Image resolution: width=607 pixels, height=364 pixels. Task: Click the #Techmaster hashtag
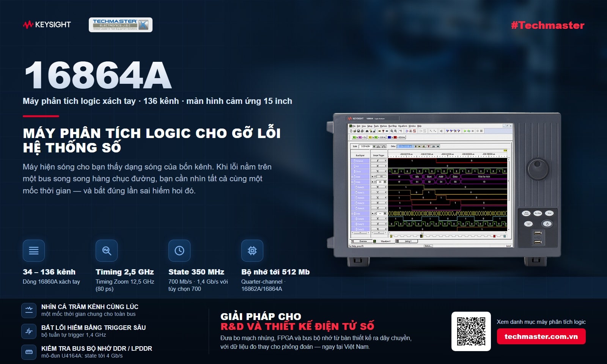click(547, 25)
